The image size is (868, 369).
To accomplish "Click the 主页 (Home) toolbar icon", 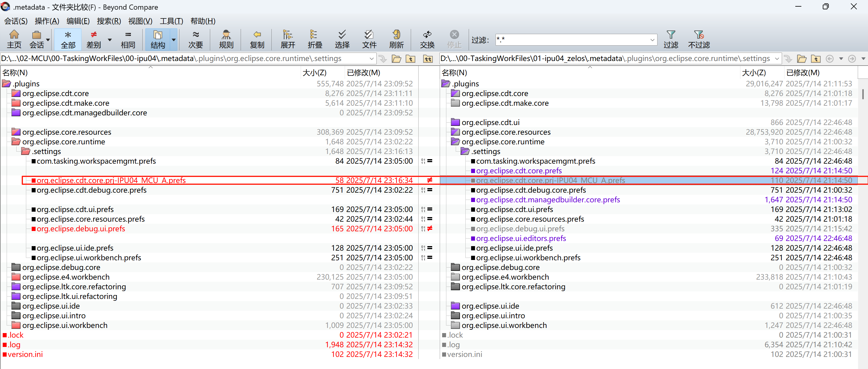I will tap(14, 39).
